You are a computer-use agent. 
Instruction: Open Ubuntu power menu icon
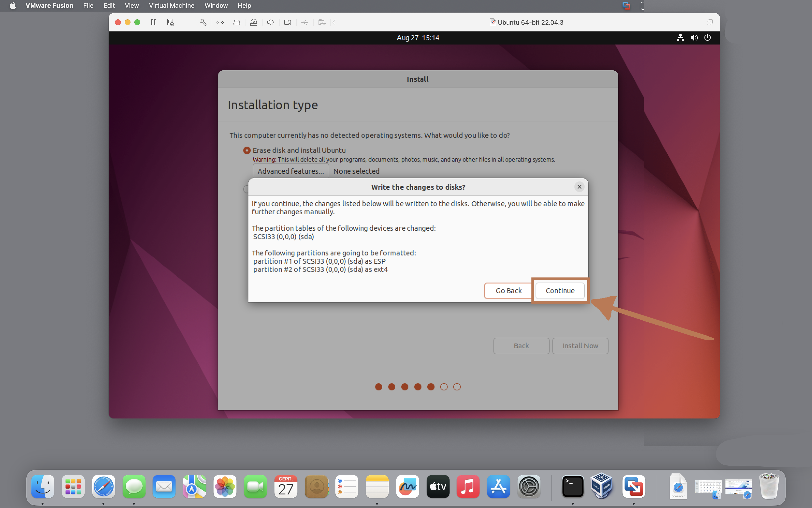708,38
